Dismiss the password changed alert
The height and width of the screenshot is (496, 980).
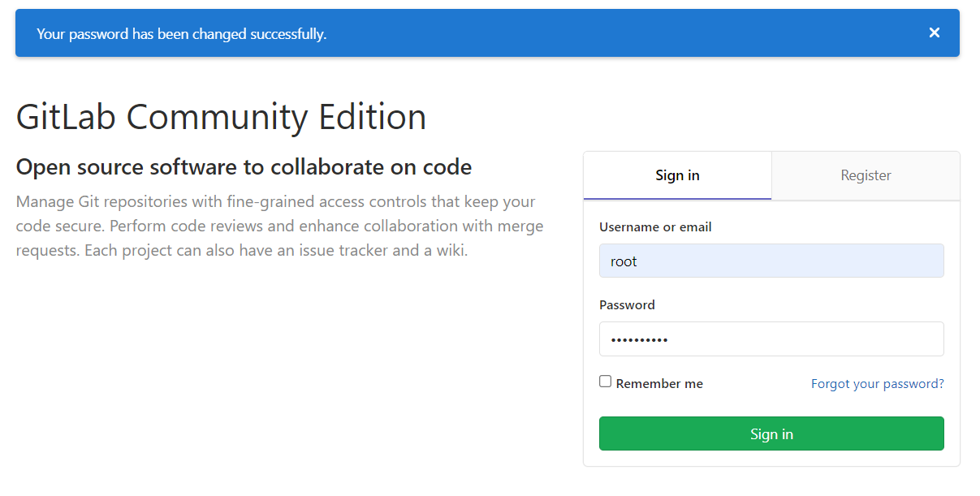[935, 32]
